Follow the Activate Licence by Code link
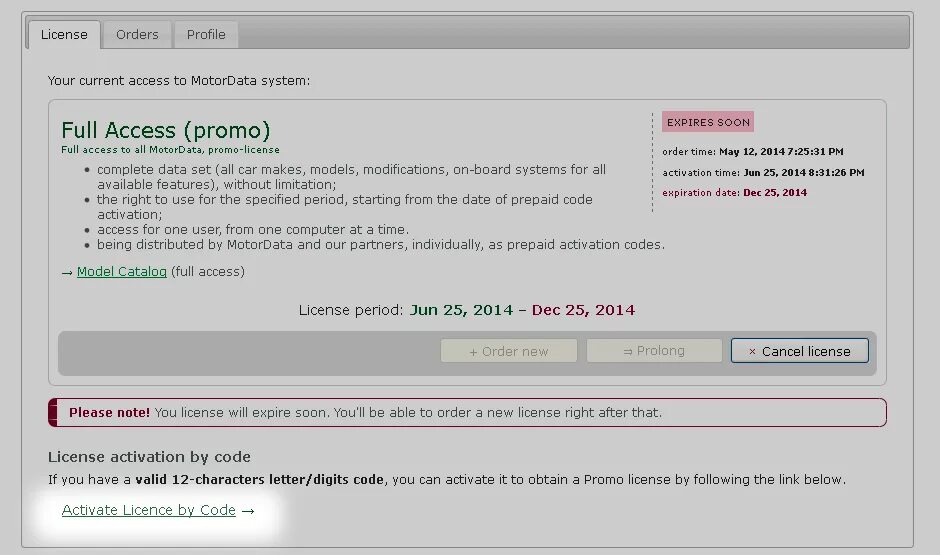The width and height of the screenshot is (940, 555). tap(149, 510)
